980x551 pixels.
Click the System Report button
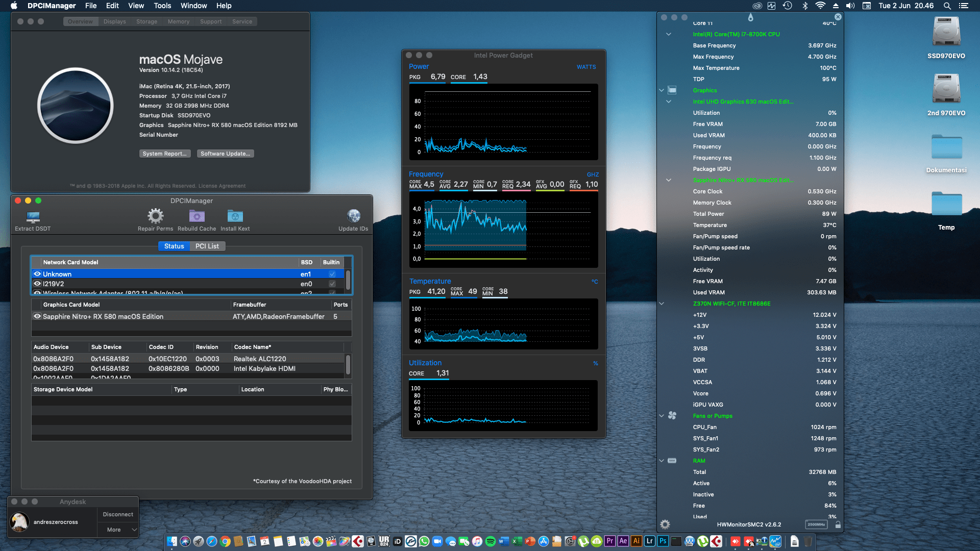(164, 154)
